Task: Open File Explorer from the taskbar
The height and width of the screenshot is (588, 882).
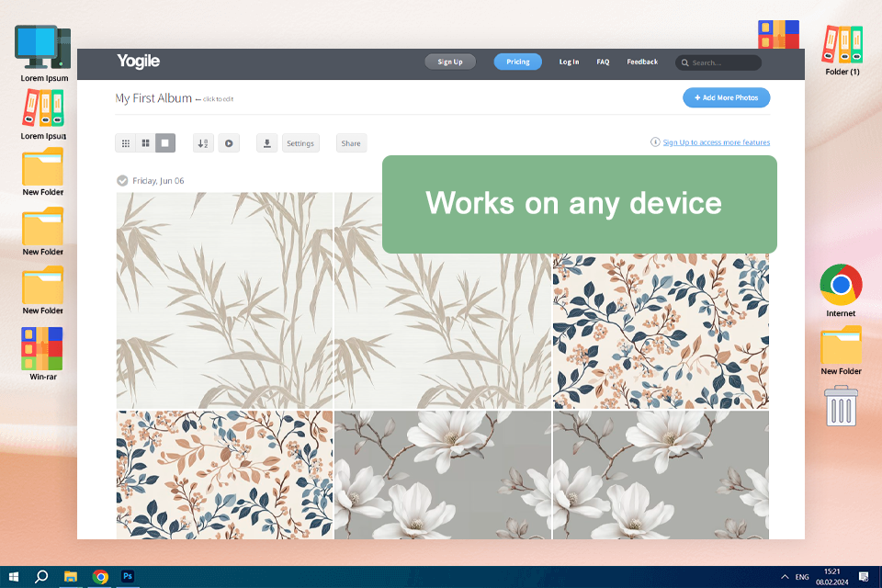Action: click(x=71, y=577)
